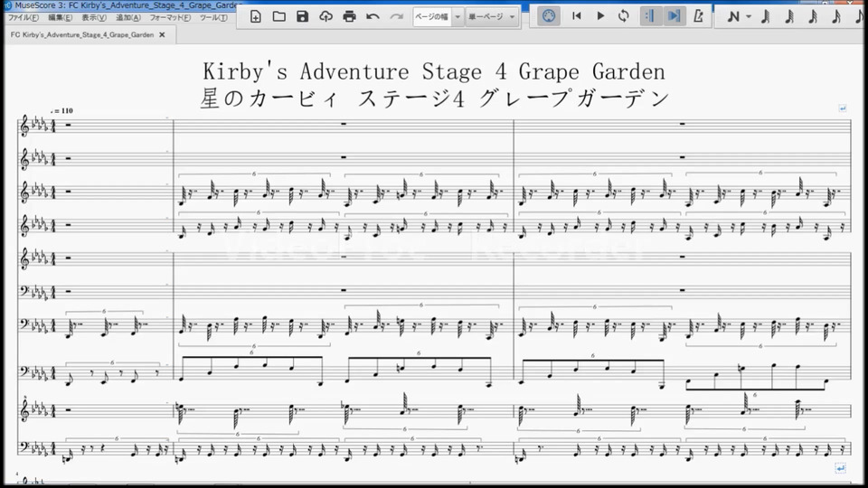Print the score with printer icon
868x488 pixels.
(x=349, y=16)
